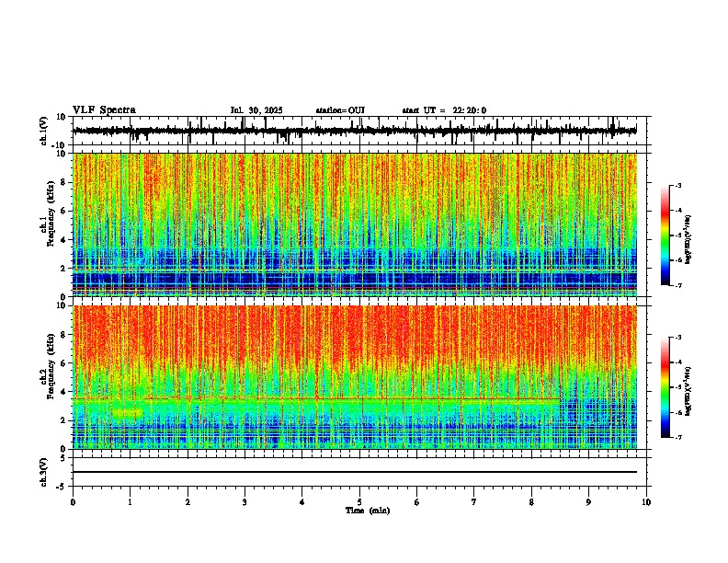Click the time axis tick label "1"
The height and width of the screenshot is (563, 728).
(130, 502)
